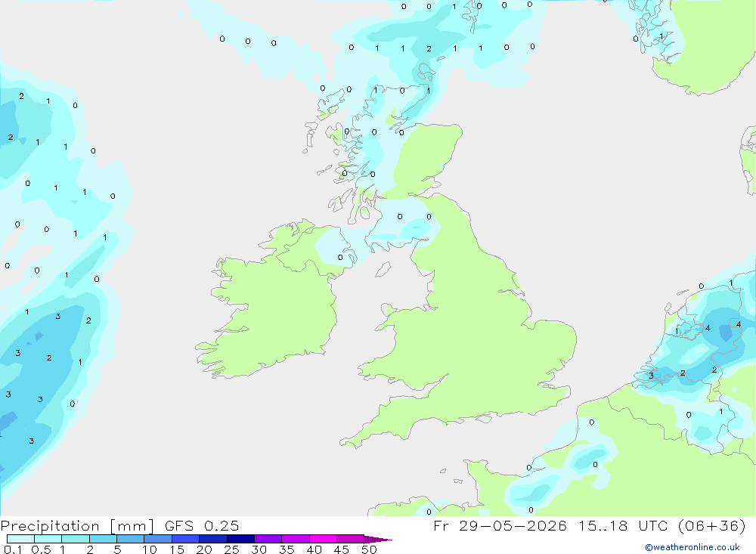Choose the 10–15 mm blue legend swatch

(158, 539)
